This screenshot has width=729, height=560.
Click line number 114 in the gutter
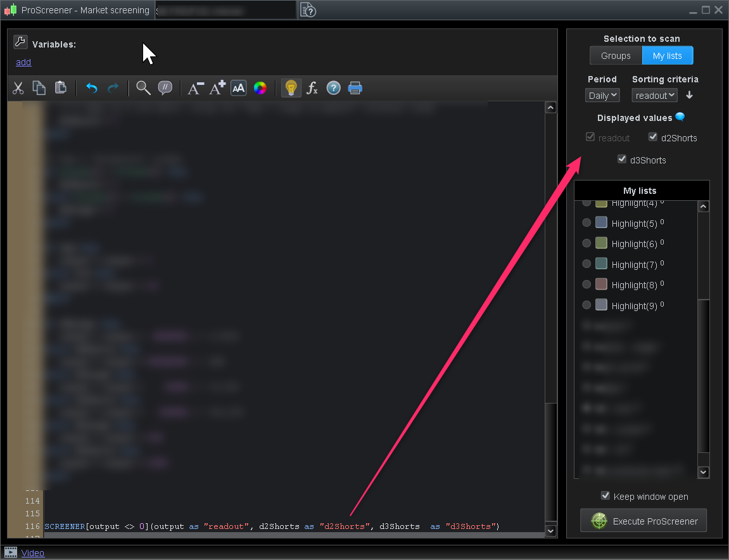click(x=32, y=501)
